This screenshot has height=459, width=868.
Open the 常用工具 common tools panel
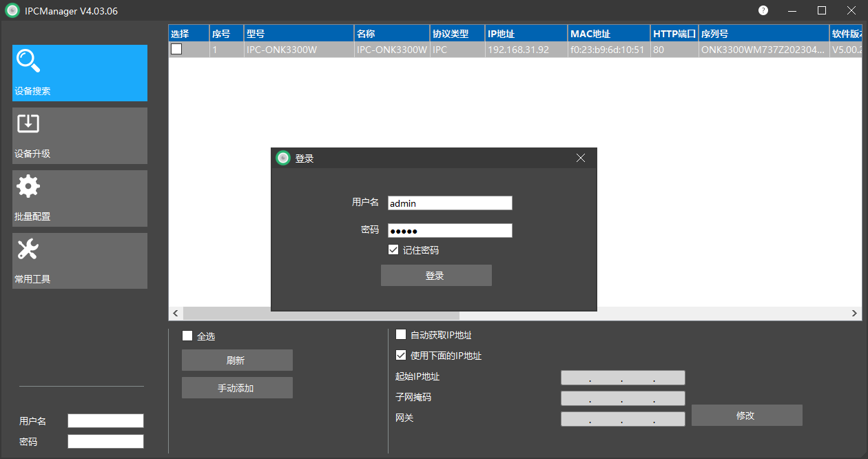[80, 261]
